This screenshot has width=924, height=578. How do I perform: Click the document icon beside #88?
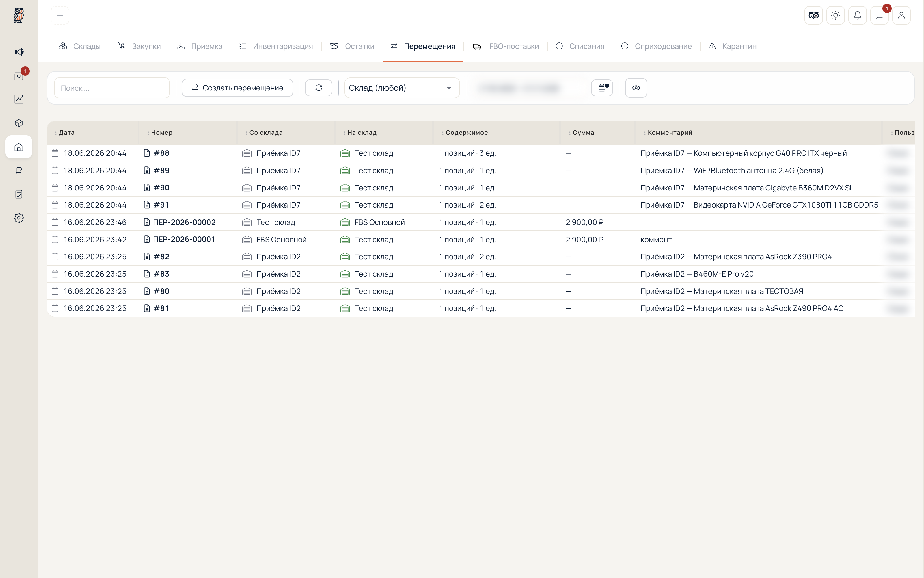(x=147, y=153)
